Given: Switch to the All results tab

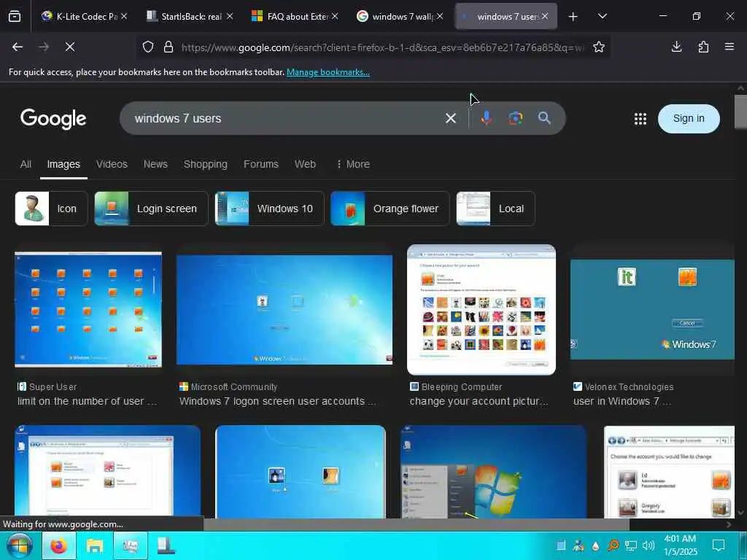Looking at the screenshot, I should click(26, 164).
